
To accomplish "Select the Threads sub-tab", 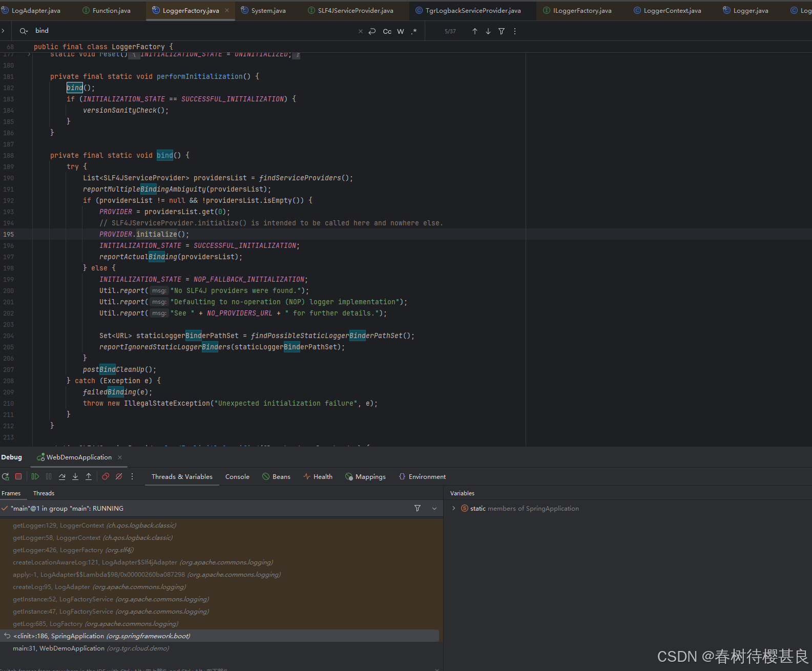I will tap(44, 493).
